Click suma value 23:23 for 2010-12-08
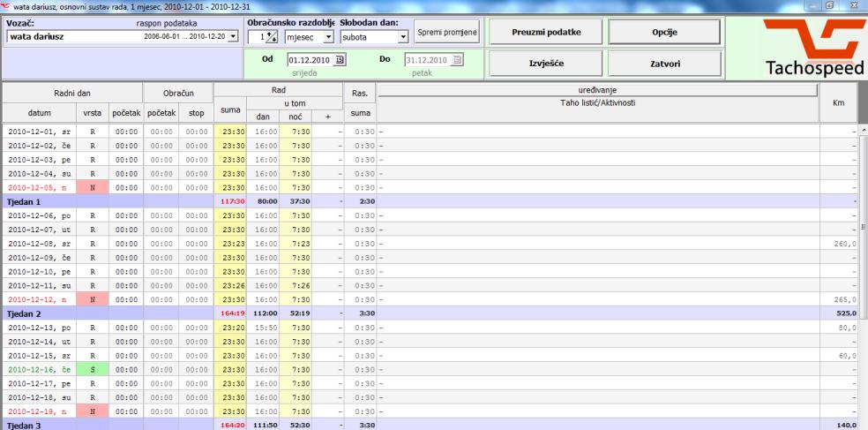This screenshot has width=868, height=430. (233, 244)
